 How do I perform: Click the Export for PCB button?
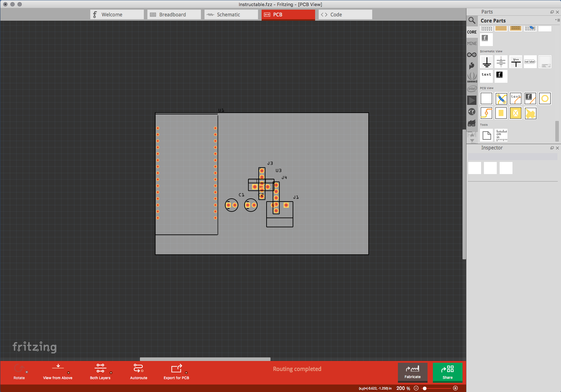176,372
